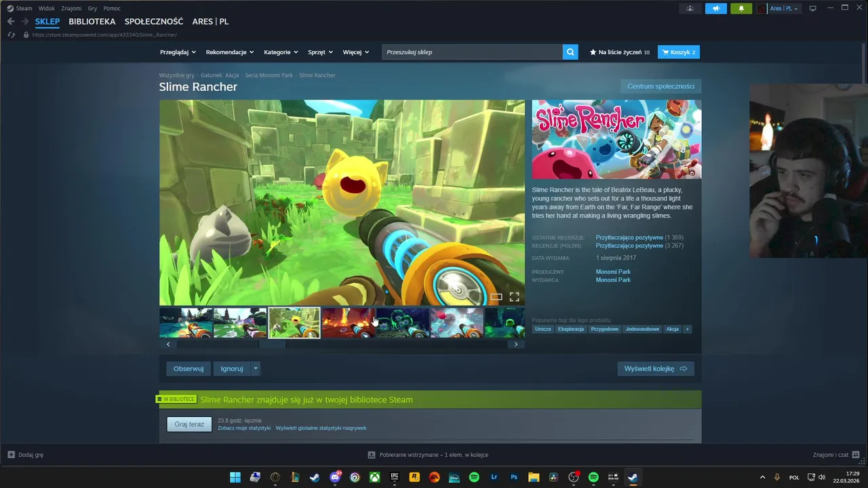The width and height of the screenshot is (868, 488).
Task: Click the forward navigation arrow
Action: [25, 22]
